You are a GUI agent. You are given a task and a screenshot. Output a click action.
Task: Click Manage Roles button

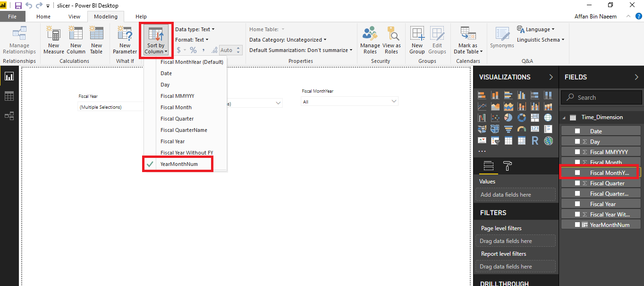370,40
